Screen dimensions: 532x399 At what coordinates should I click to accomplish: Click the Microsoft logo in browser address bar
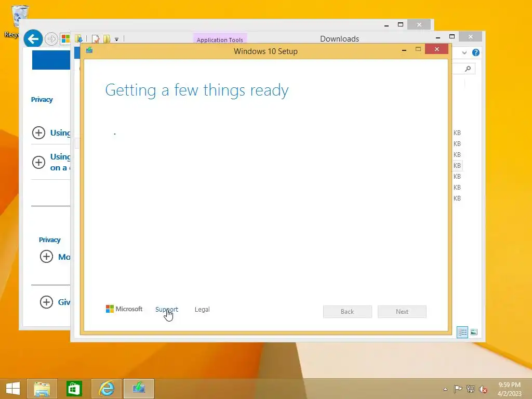tap(65, 38)
